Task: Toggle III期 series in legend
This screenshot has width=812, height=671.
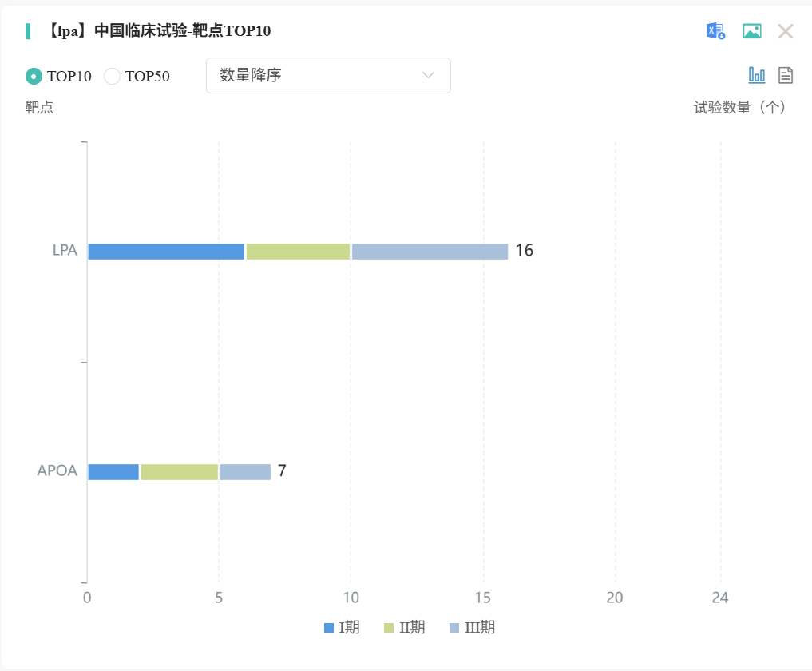Action: (x=472, y=628)
